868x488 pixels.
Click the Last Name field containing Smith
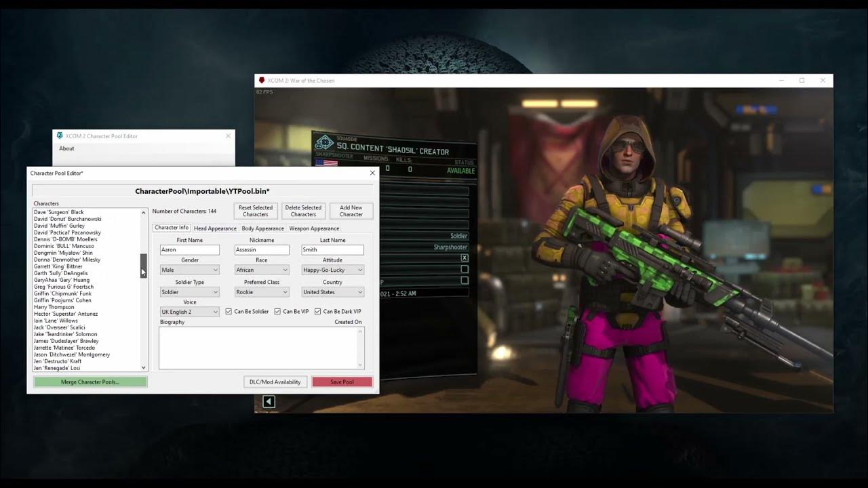click(x=332, y=249)
